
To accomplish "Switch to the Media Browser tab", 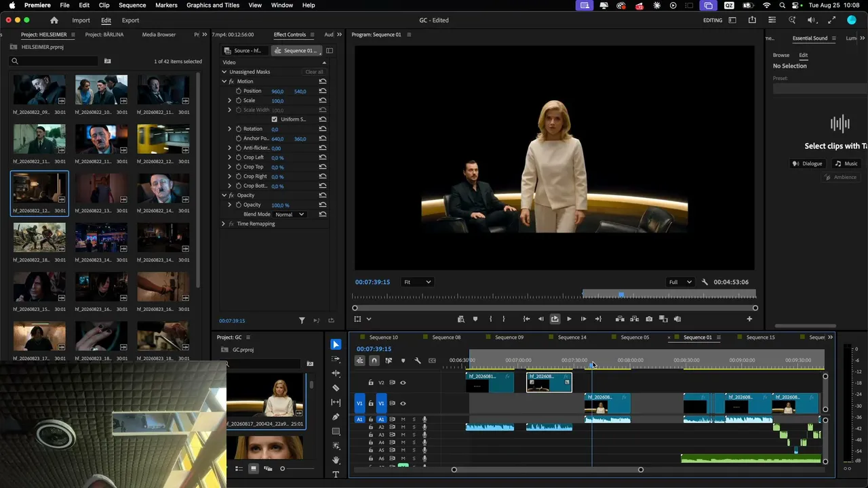I will [x=159, y=35].
